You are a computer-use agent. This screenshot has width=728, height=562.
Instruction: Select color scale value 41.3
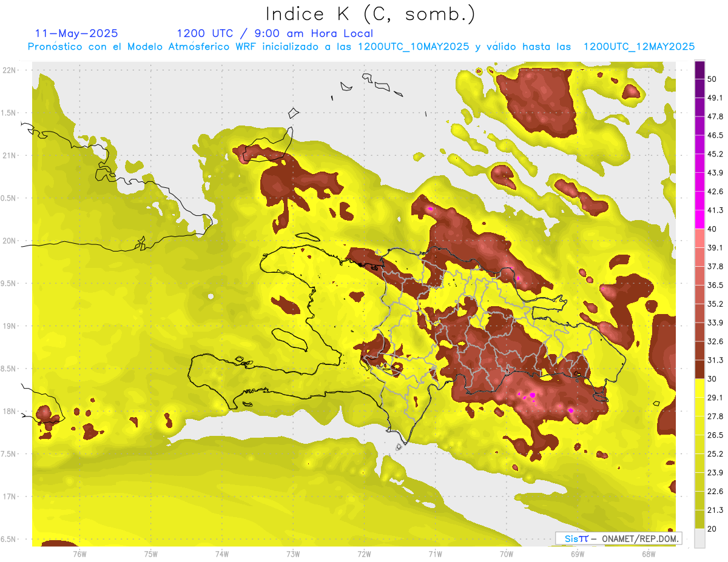tap(715, 210)
